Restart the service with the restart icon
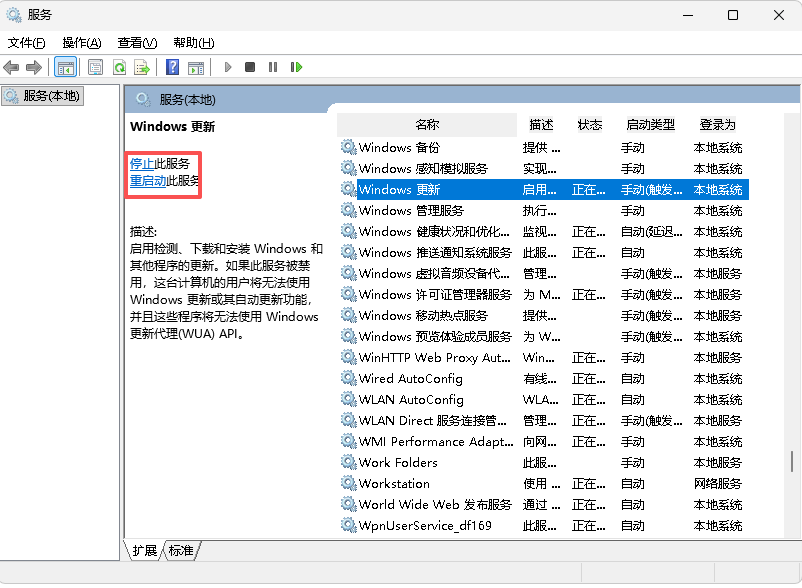 click(x=295, y=66)
